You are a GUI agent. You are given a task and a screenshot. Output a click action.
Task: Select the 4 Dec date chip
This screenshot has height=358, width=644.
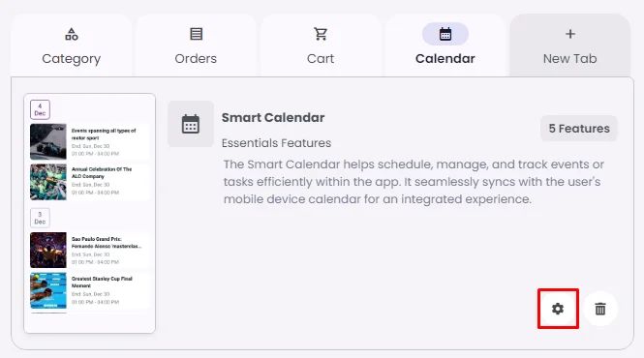tap(40, 109)
